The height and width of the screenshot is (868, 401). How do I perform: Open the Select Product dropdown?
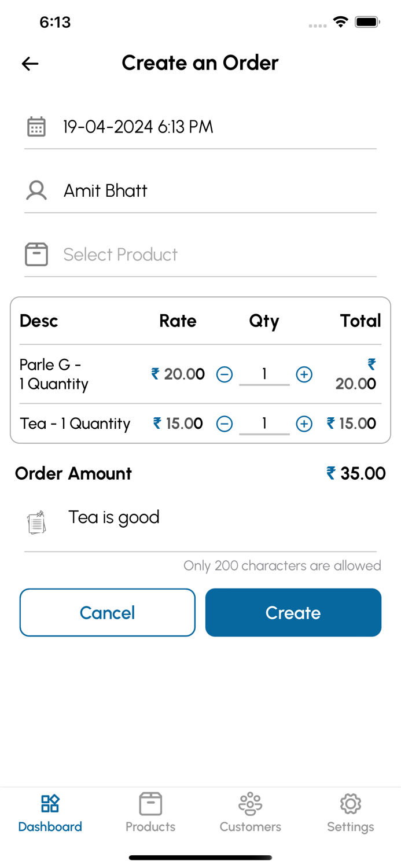pyautogui.click(x=214, y=255)
